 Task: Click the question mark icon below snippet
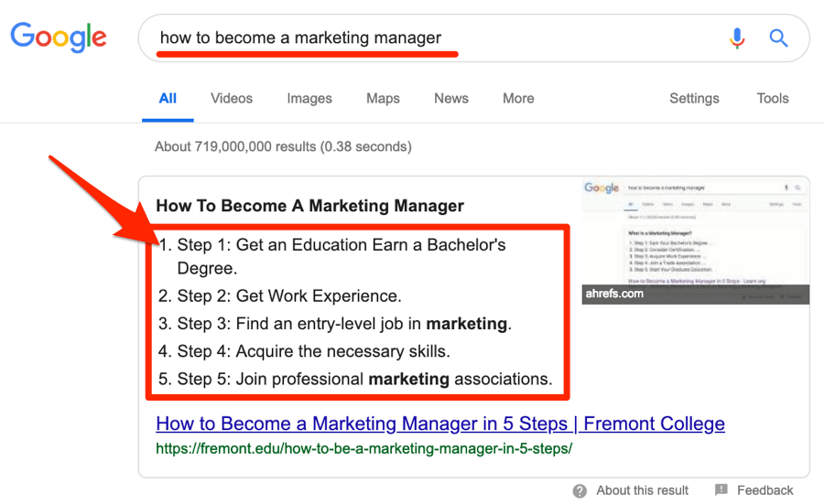click(580, 491)
